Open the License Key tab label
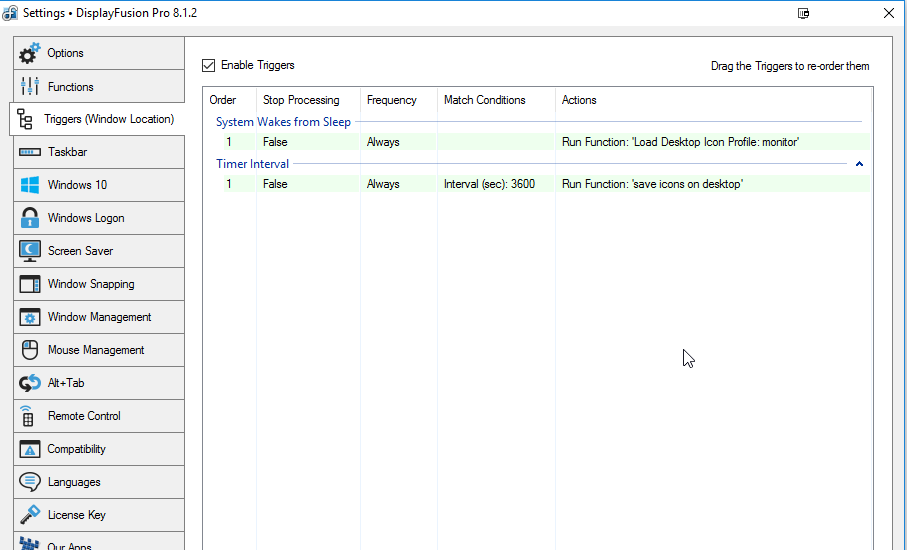Viewport: 907px width, 550px height. coord(76,515)
